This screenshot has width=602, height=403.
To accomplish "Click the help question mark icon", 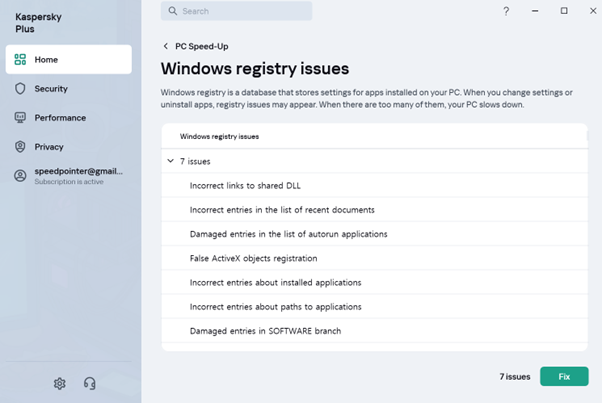I will (x=506, y=11).
